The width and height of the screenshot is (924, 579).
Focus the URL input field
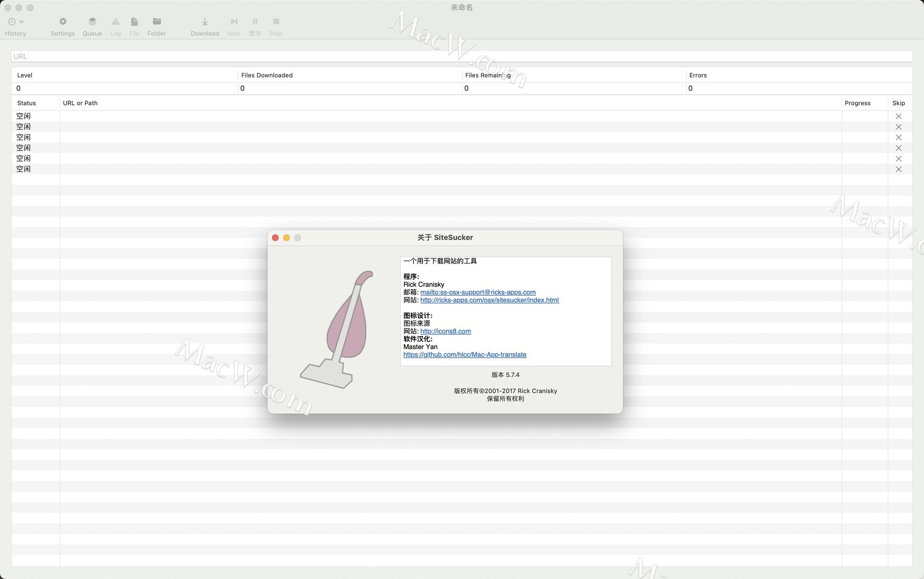click(x=462, y=56)
